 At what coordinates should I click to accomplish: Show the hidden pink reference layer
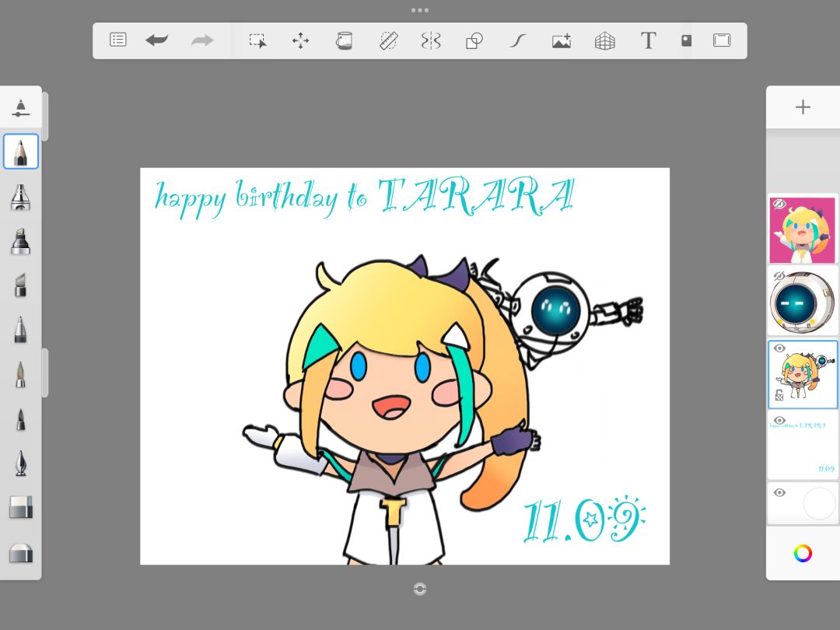pyautogui.click(x=779, y=204)
